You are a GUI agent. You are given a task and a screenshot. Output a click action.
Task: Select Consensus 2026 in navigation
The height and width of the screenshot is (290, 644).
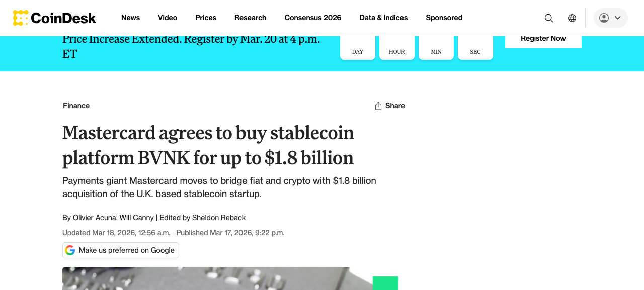click(x=312, y=18)
